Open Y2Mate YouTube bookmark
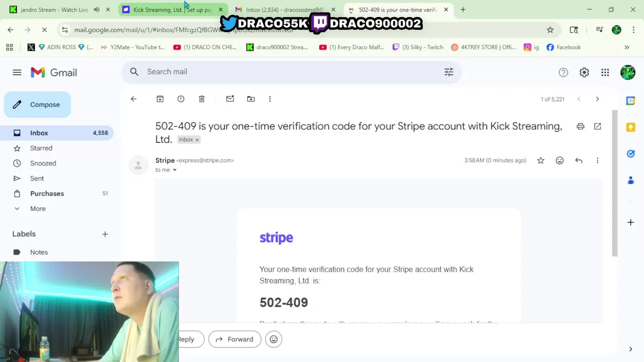The width and height of the screenshot is (644, 362). pyautogui.click(x=133, y=47)
